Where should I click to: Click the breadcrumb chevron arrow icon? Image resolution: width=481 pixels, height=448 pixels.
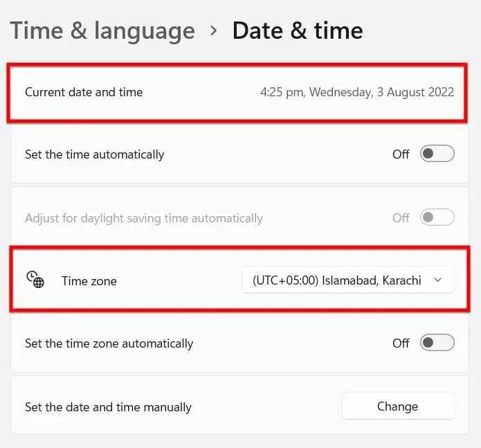(214, 30)
